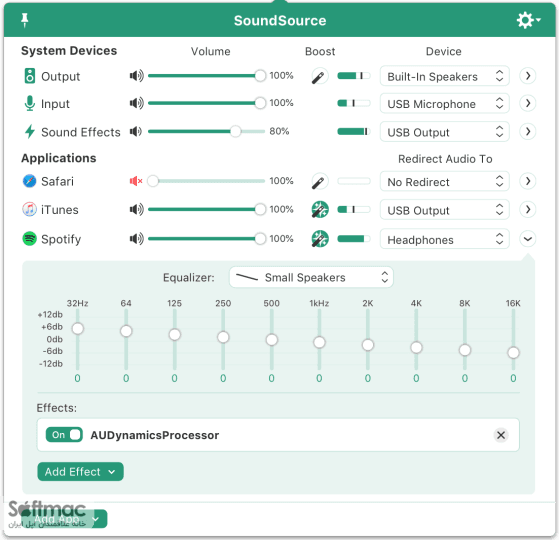Open AUDynamicsProcessor effect name
This screenshot has width=559, height=540.
[x=155, y=435]
